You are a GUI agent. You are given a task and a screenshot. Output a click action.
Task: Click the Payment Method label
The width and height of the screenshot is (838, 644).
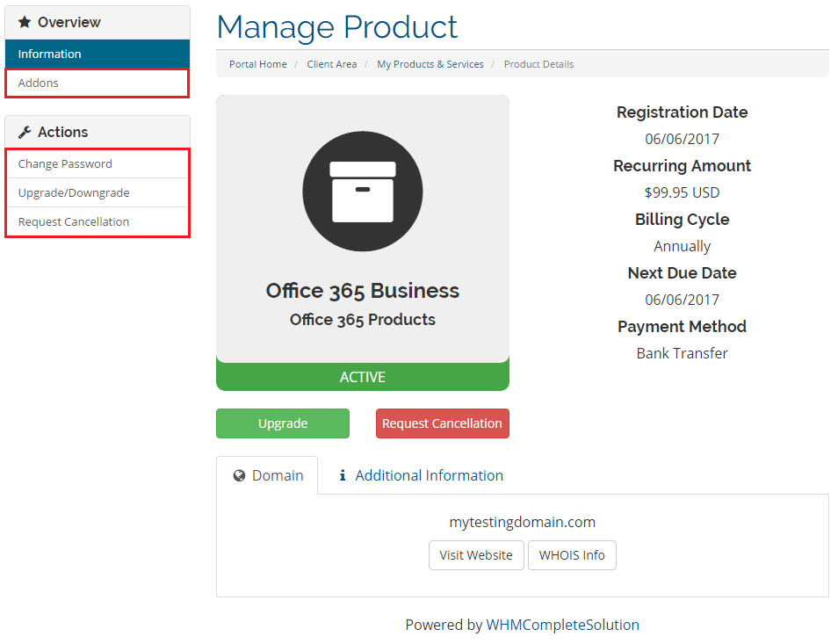pos(682,327)
